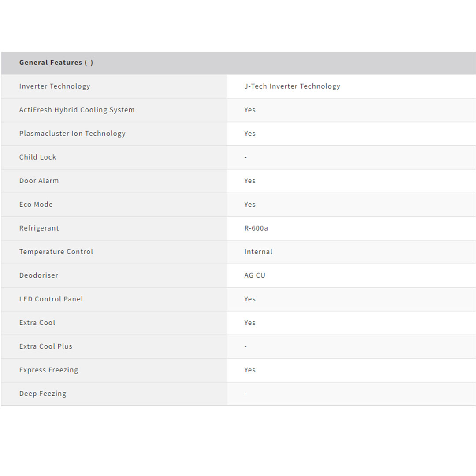Click the Door Alarm row label
476x476 pixels.
pyautogui.click(x=39, y=181)
